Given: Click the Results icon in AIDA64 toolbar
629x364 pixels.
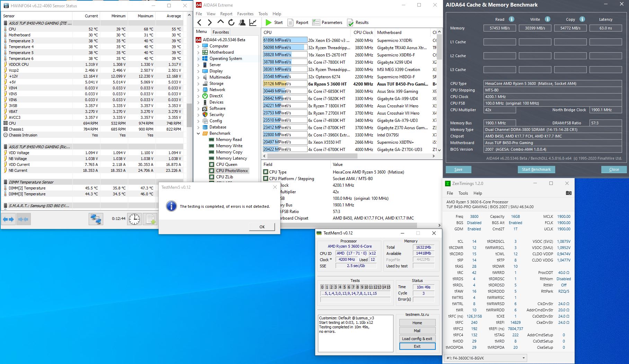Looking at the screenshot, I should click(350, 23).
